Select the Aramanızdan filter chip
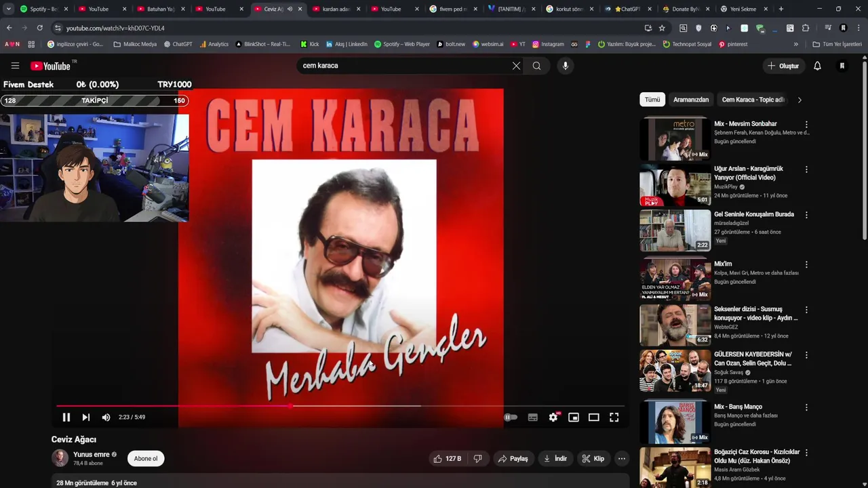This screenshot has height=488, width=868. coord(691,100)
